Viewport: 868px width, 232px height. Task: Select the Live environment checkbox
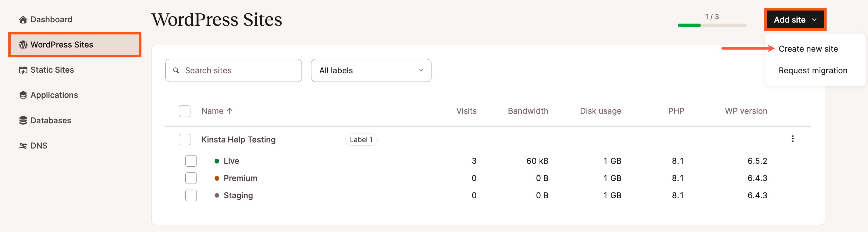(x=191, y=161)
